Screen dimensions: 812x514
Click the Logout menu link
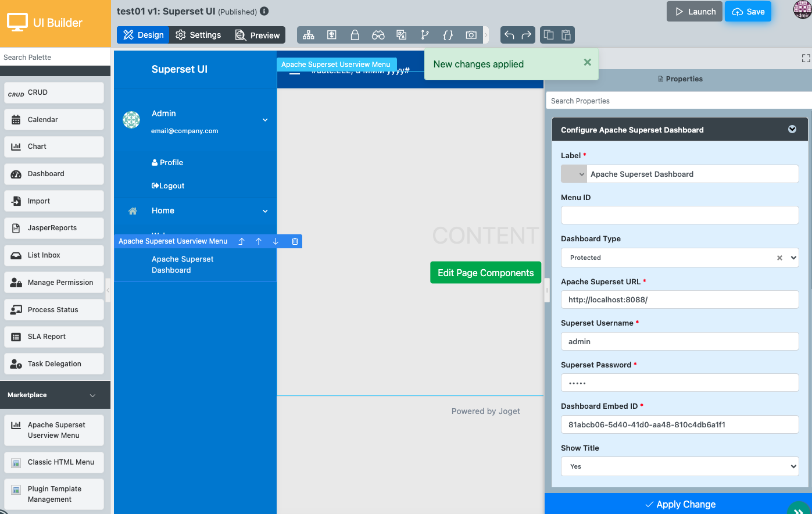click(x=168, y=186)
